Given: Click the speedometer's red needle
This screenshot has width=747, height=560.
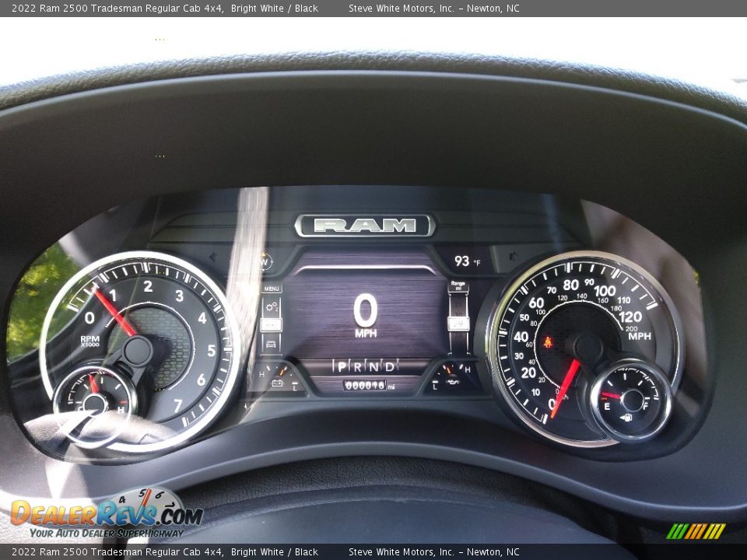Looking at the screenshot, I should (x=566, y=389).
